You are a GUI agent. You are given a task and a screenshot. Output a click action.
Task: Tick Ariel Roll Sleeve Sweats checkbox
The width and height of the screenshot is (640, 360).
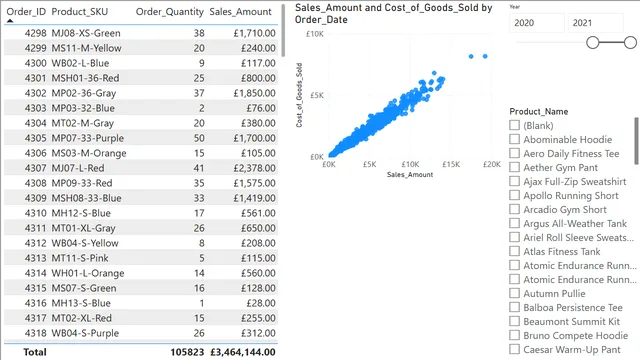click(x=514, y=237)
